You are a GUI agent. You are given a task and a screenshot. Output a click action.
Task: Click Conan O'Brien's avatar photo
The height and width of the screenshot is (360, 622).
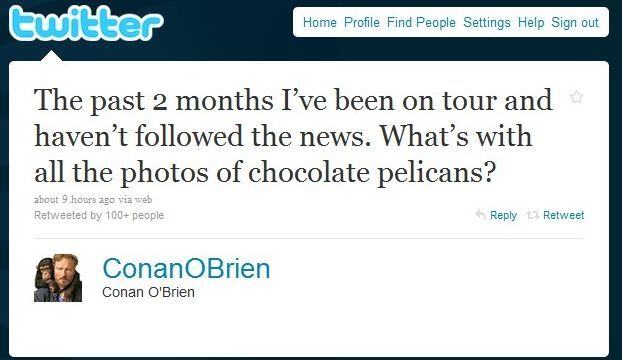pos(58,278)
